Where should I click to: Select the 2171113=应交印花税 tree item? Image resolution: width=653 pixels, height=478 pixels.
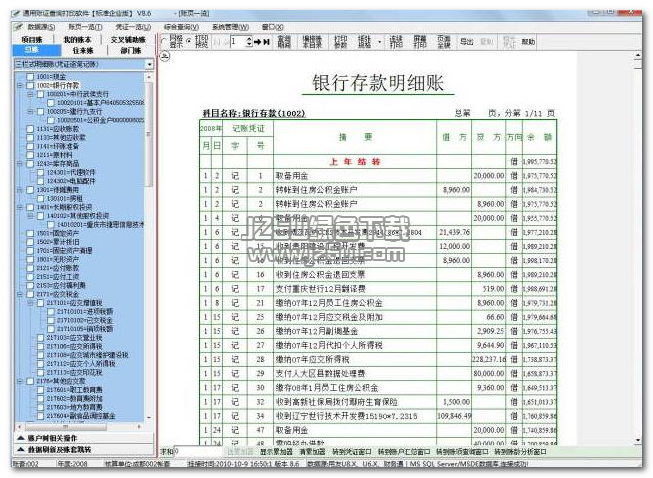74,373
